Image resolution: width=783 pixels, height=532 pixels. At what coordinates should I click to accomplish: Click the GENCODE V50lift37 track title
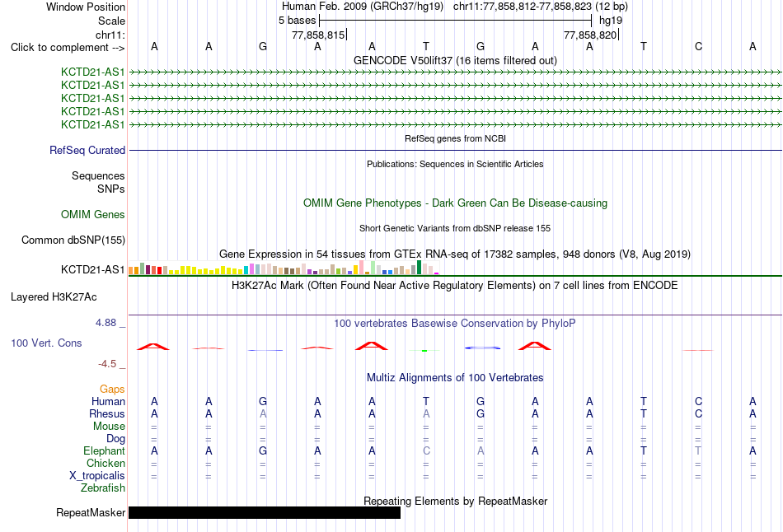pos(455,60)
